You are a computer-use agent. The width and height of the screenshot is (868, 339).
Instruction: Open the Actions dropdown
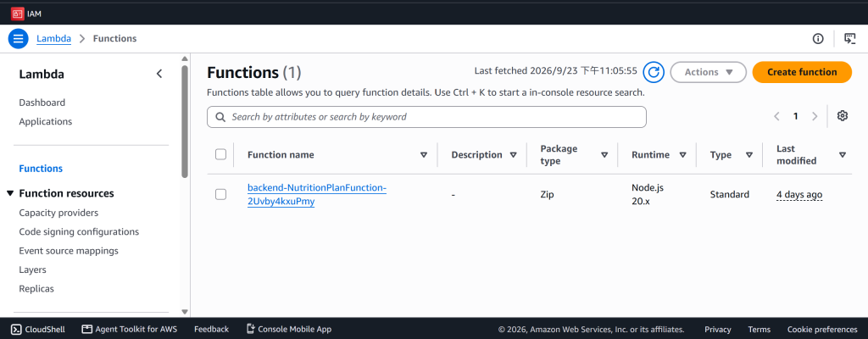point(709,72)
